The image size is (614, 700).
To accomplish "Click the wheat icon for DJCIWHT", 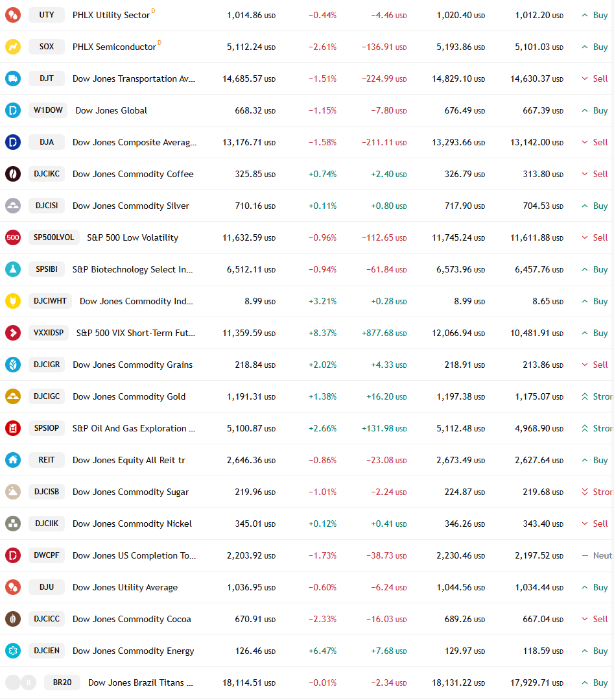I will coord(13,301).
